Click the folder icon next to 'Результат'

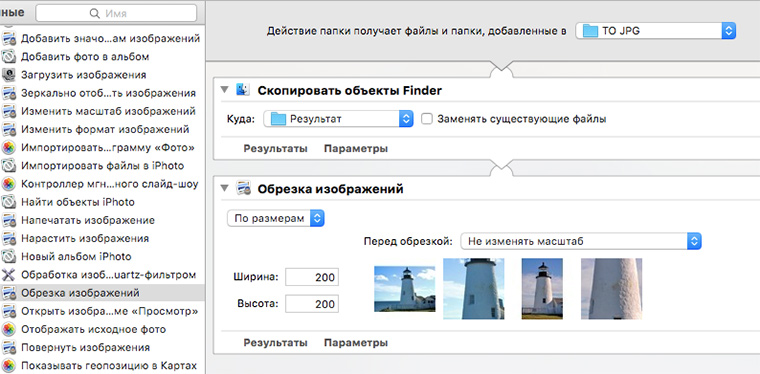coord(278,119)
